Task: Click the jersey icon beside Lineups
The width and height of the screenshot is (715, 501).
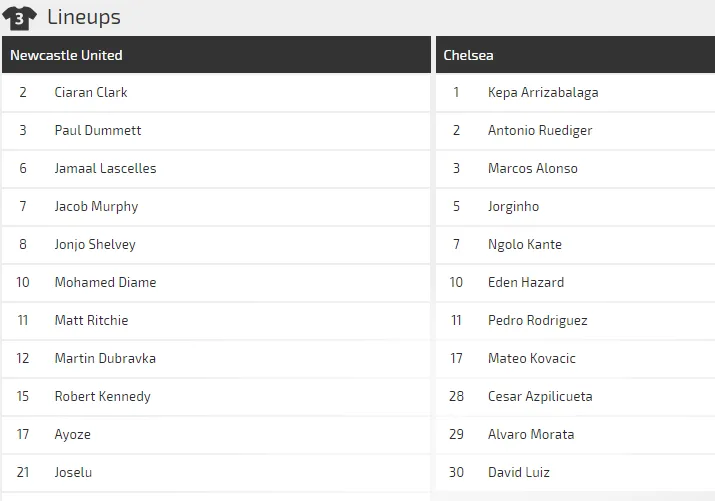Action: point(20,17)
